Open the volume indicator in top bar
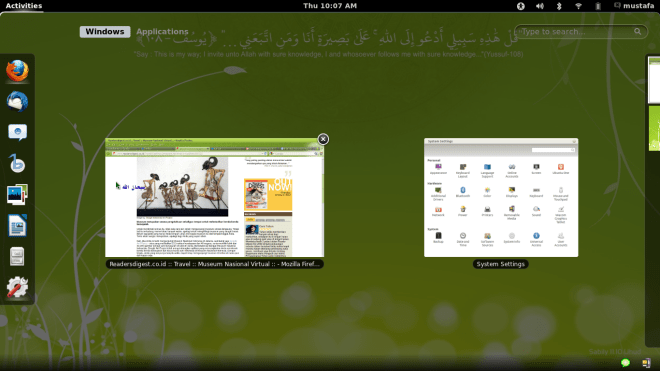Screen dimensions: 660x371 point(540,6)
